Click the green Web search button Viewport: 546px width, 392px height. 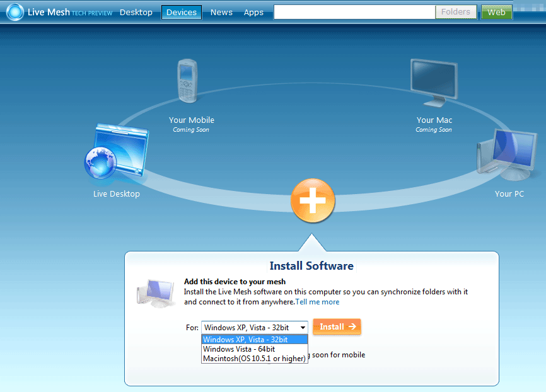tap(497, 12)
